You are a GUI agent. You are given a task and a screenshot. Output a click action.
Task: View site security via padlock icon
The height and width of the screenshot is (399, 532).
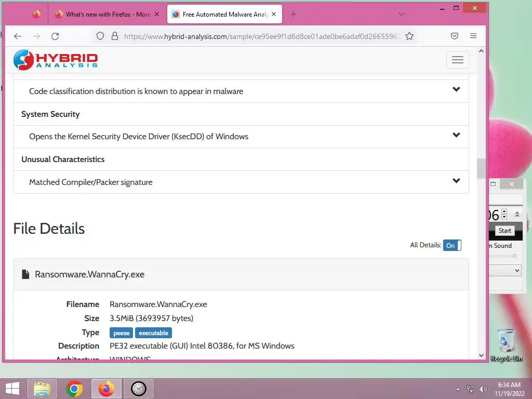[115, 36]
